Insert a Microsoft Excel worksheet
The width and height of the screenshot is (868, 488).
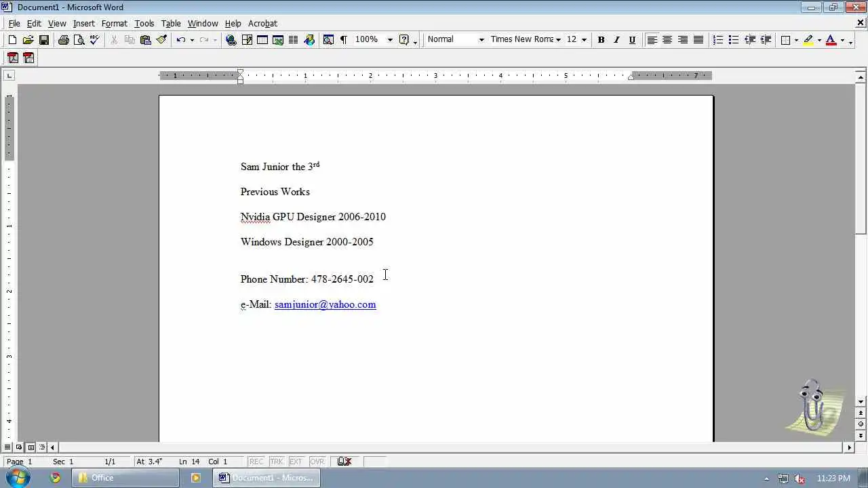(278, 40)
